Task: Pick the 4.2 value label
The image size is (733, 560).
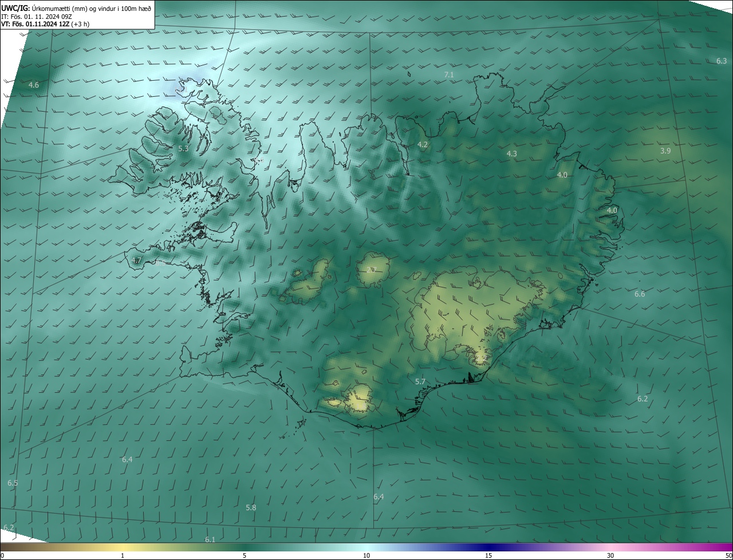Action: coord(423,145)
